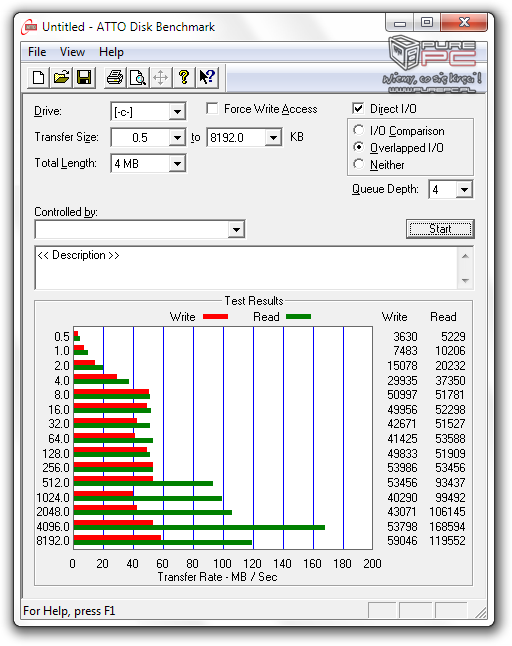Print results with the printer icon
The width and height of the screenshot is (512, 646).
tap(115, 77)
